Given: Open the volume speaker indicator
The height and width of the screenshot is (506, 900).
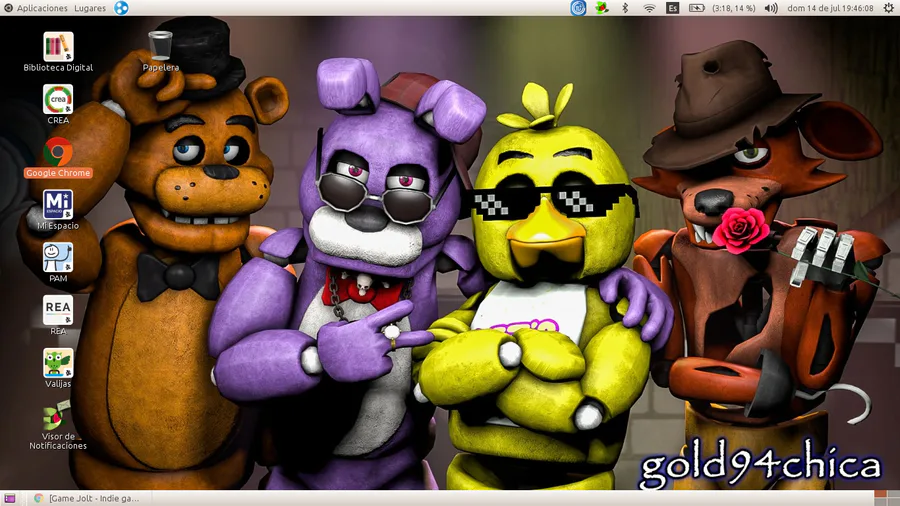Looking at the screenshot, I should [771, 8].
